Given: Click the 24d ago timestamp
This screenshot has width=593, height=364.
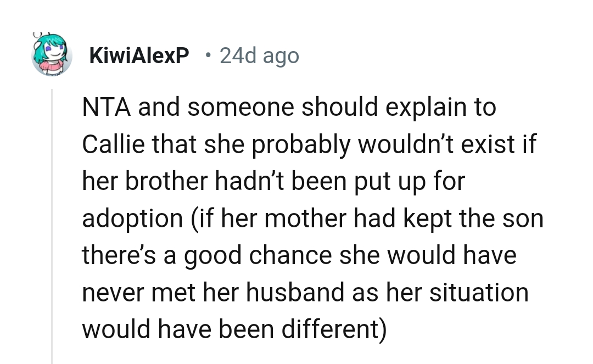Looking at the screenshot, I should (259, 55).
